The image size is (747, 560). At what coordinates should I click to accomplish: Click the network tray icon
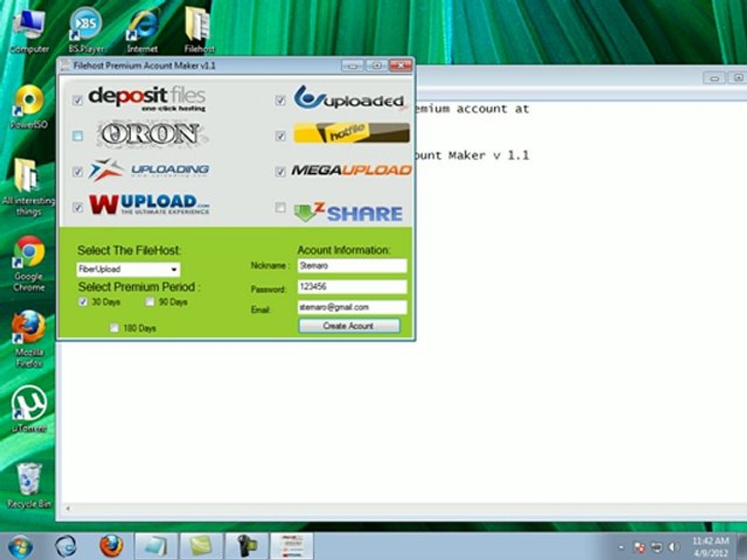pos(657,547)
